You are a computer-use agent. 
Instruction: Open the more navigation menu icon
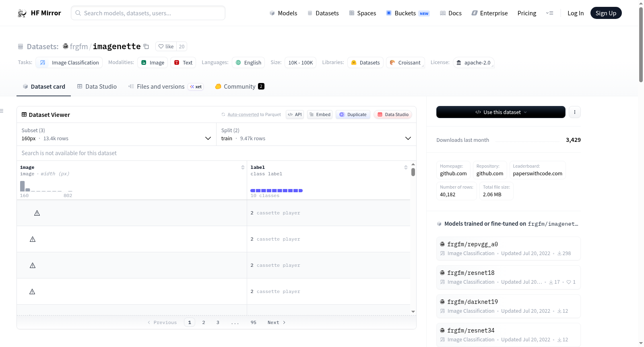(549, 13)
